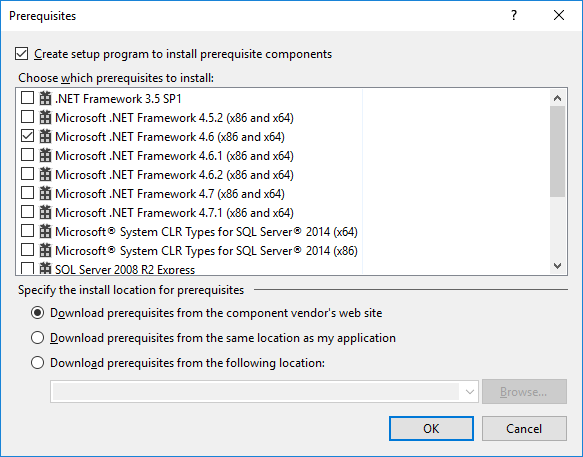The image size is (583, 457).
Task: Click the list scroll down arrow
Action: pos(557,265)
